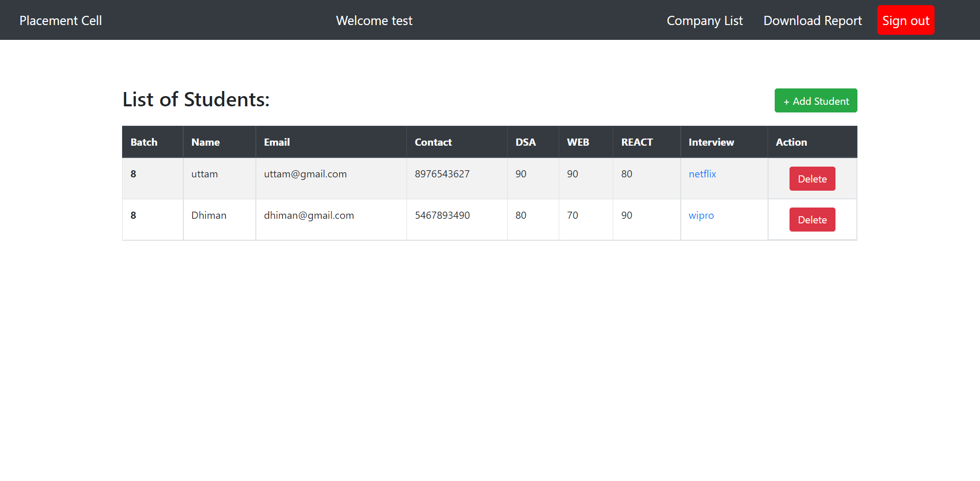Click the Interview column header

pos(711,142)
